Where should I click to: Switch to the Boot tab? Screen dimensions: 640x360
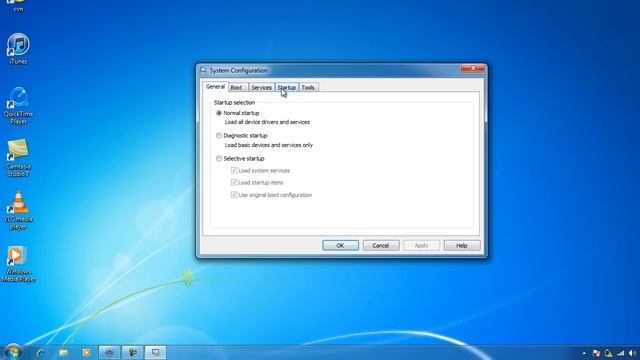(238, 87)
